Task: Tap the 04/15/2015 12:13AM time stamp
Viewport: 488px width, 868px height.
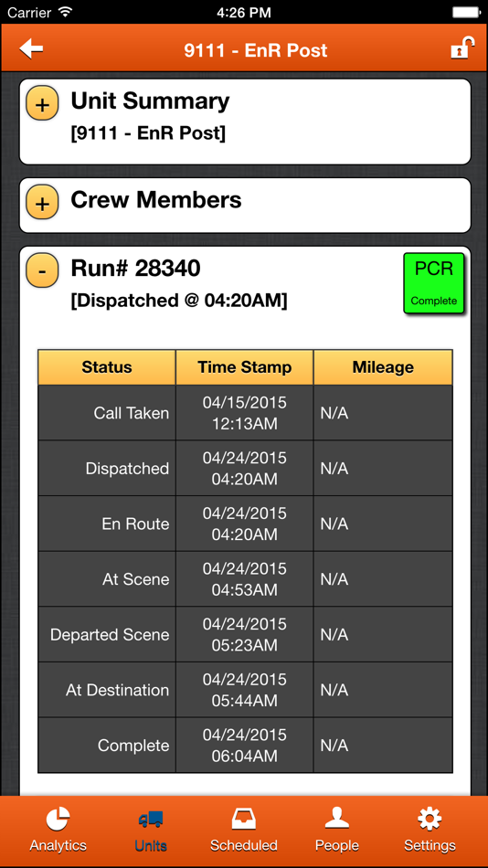Action: (x=245, y=413)
